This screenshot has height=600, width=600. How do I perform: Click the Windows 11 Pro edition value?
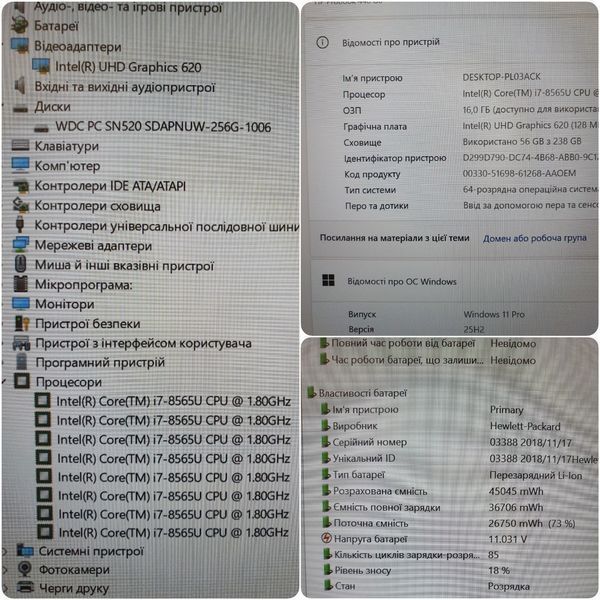(x=494, y=314)
